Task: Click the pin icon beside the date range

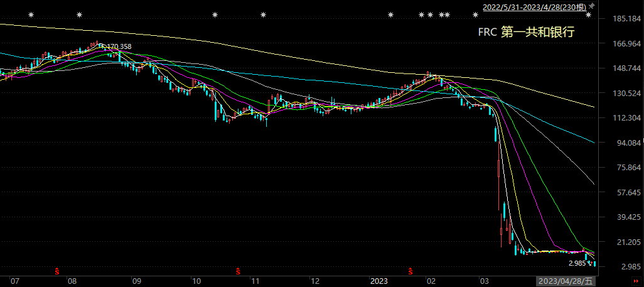Action: (592, 6)
